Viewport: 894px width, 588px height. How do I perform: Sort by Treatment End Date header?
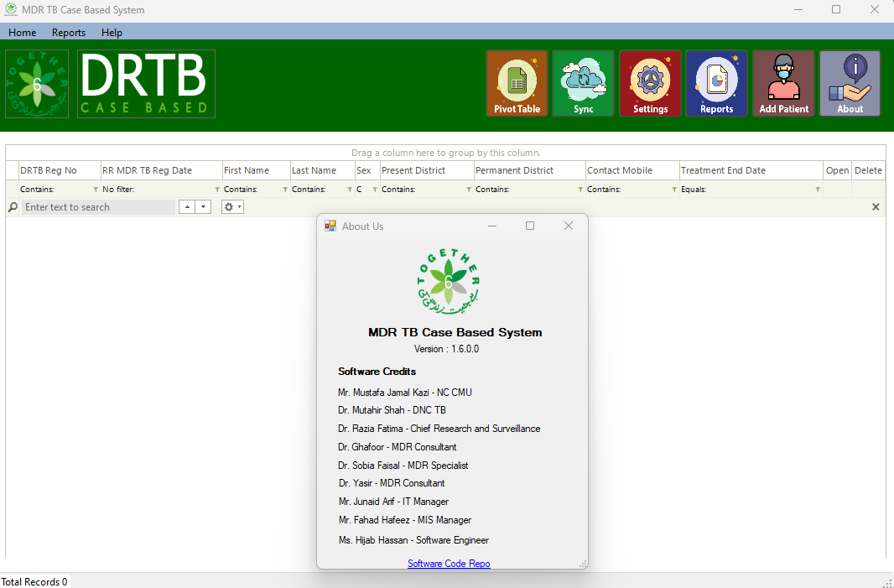coord(751,170)
